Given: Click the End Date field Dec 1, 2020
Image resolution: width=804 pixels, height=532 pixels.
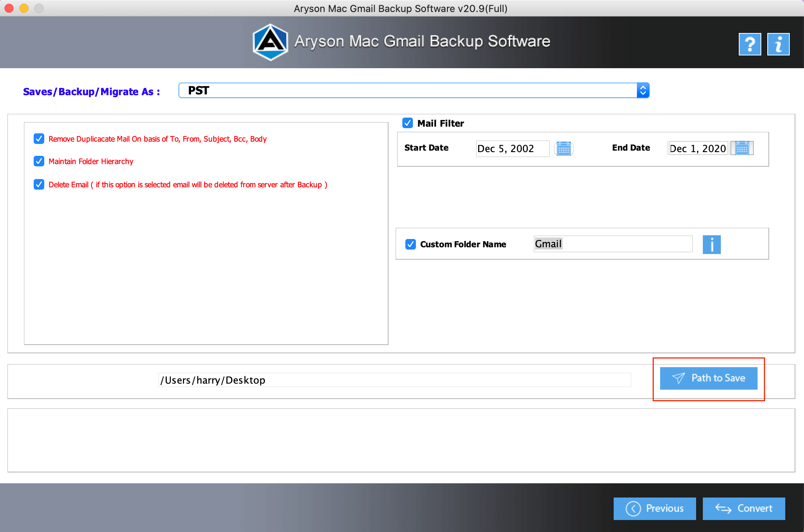Looking at the screenshot, I should [x=698, y=148].
